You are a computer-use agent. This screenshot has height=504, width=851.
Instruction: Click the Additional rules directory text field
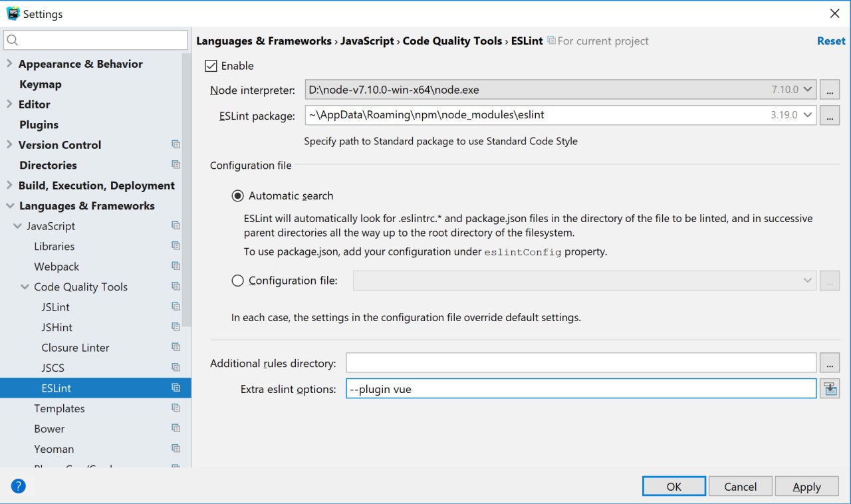click(580, 363)
